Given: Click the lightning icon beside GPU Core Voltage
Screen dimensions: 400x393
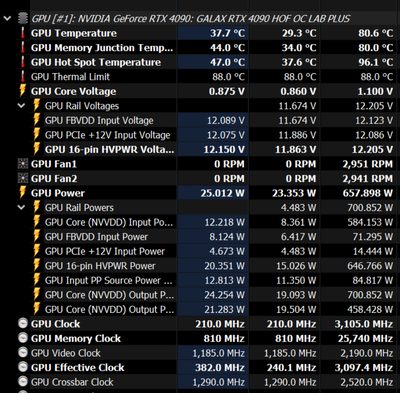Looking at the screenshot, I should point(23,91).
